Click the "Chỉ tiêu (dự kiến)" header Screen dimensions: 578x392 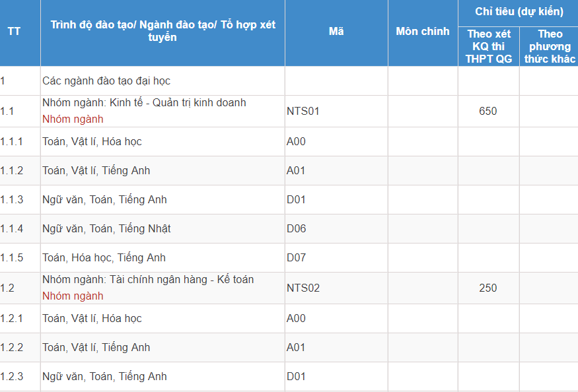[x=519, y=12]
